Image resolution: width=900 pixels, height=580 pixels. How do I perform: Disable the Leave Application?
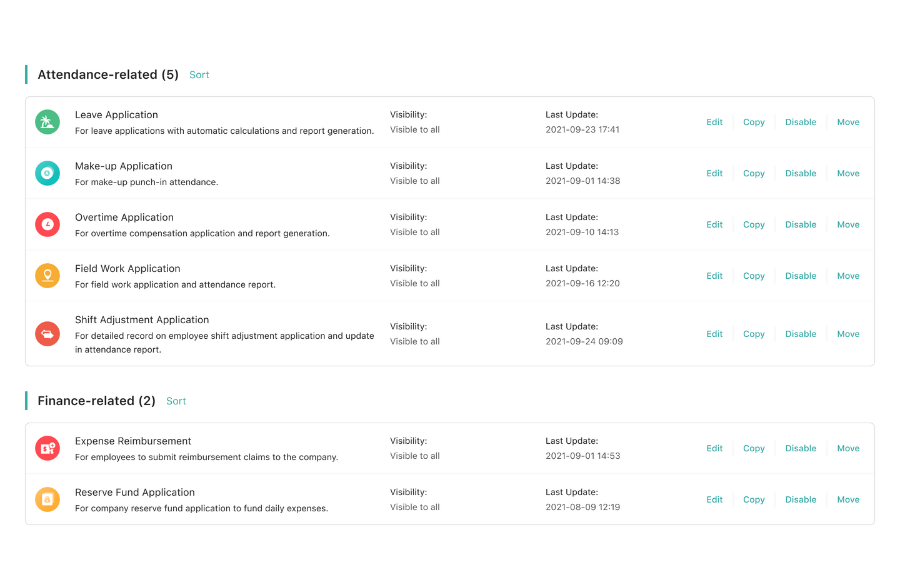click(801, 122)
